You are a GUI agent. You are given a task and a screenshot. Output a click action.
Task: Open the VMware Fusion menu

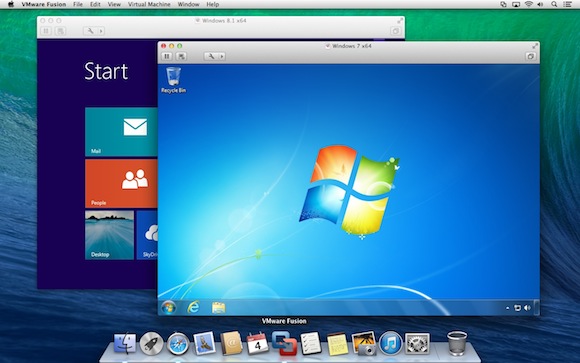click(x=44, y=4)
